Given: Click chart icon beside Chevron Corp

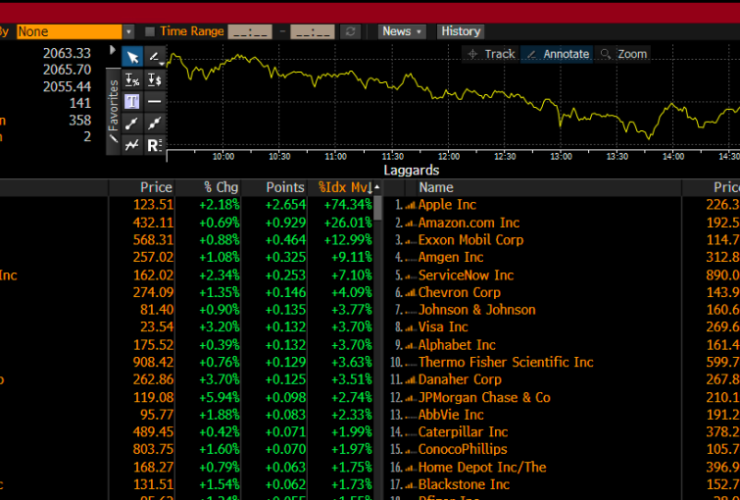Looking at the screenshot, I should point(410,293).
